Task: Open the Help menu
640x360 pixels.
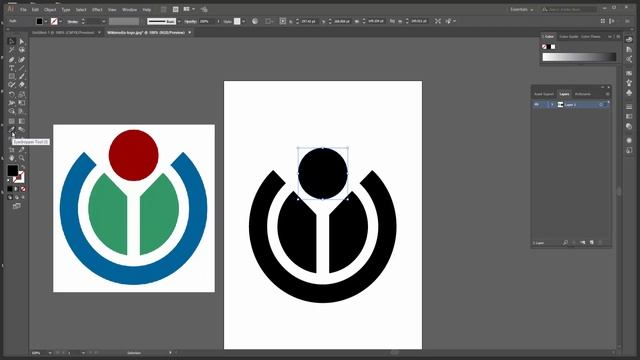Action: (x=147, y=9)
